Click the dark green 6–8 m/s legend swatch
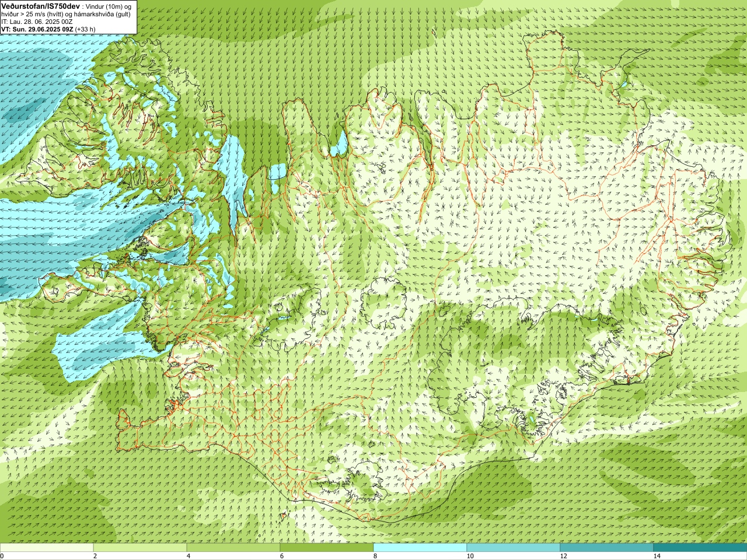The image size is (747, 560). pyautogui.click(x=327, y=548)
